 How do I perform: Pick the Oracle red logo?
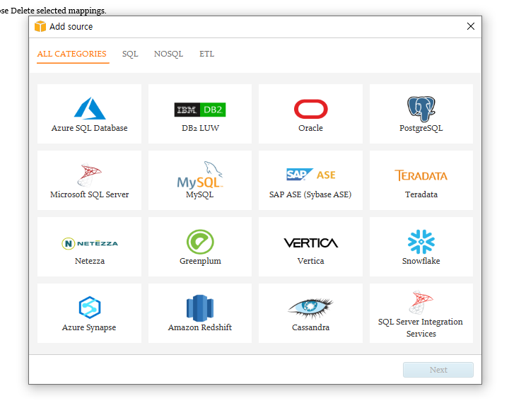[x=310, y=109]
